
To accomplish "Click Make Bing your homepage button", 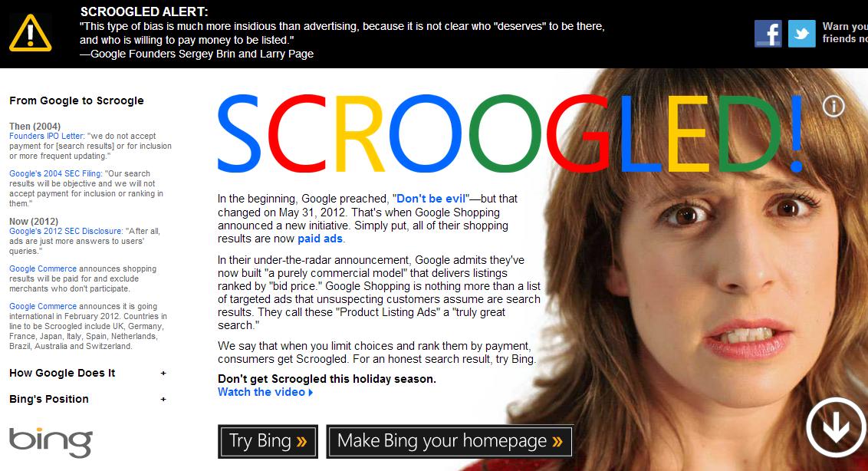I will tap(449, 442).
